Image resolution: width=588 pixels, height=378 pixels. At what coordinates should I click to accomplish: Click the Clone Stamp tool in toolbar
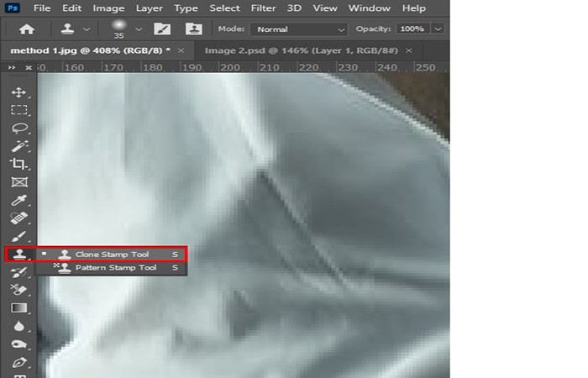[x=19, y=255]
